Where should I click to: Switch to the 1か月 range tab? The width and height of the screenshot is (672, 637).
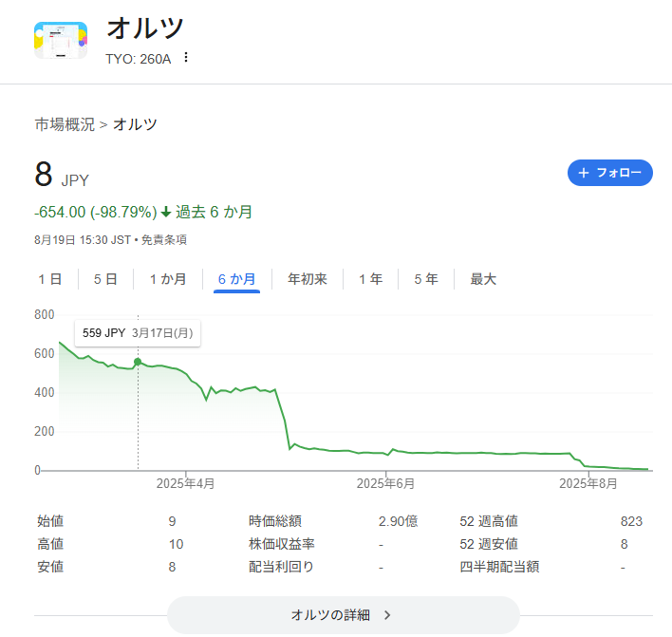pyautogui.click(x=167, y=279)
